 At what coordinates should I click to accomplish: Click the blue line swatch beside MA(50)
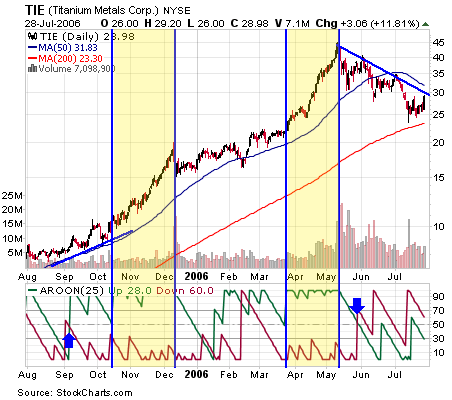click(33, 47)
